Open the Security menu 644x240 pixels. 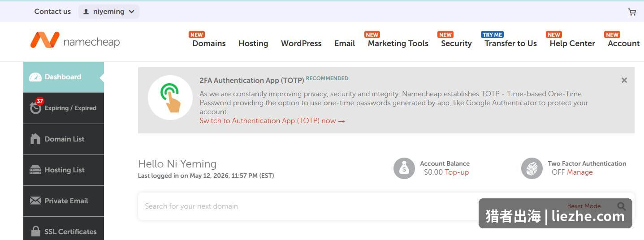pos(456,43)
